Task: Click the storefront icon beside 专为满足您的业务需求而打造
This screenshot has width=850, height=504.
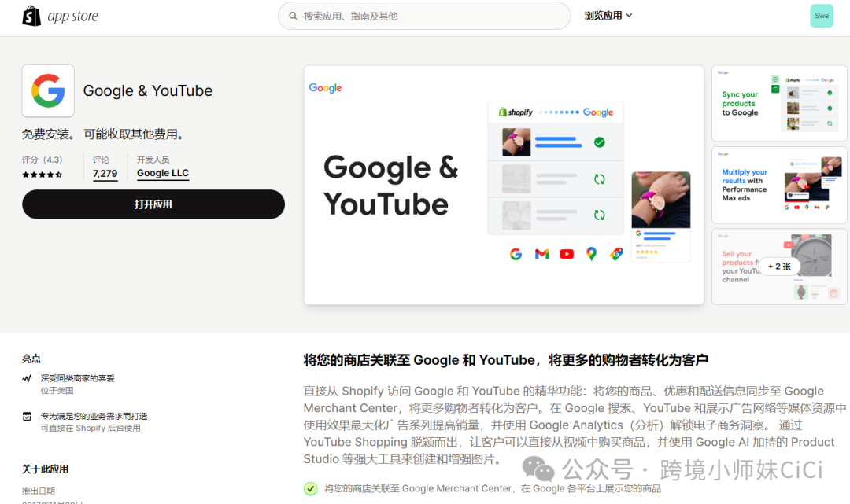Action: click(x=26, y=416)
